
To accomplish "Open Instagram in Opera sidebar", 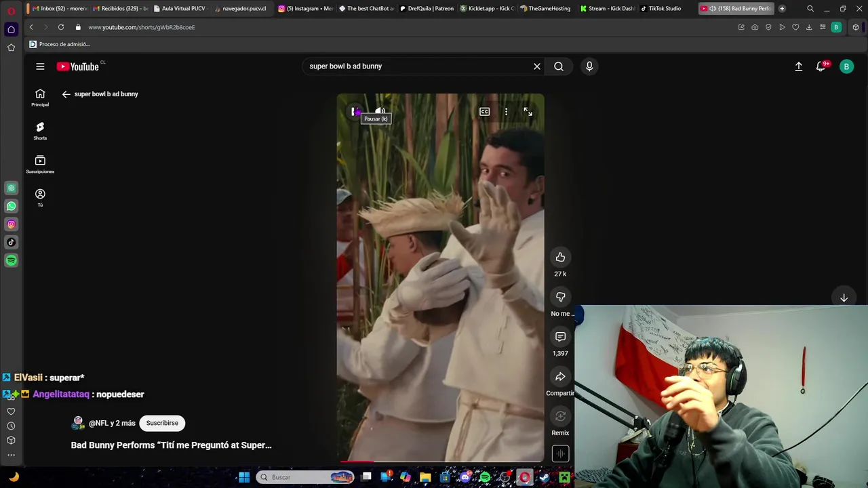I will pos(11,224).
